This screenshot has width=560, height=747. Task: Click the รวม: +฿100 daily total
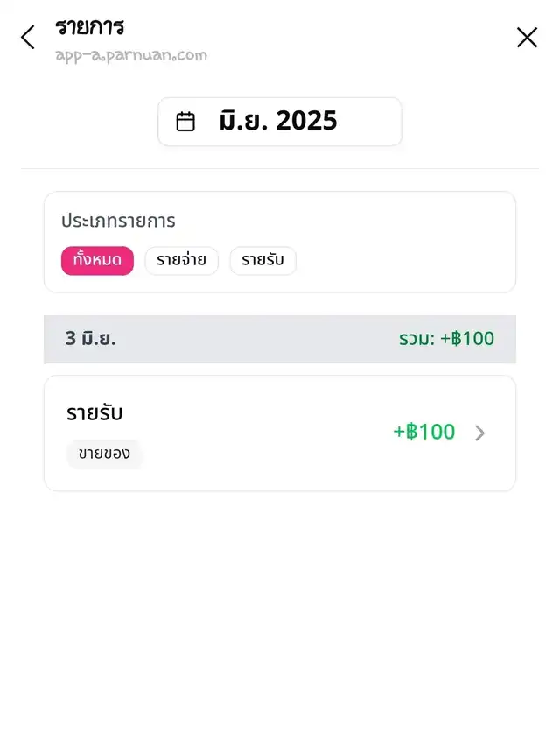446,339
